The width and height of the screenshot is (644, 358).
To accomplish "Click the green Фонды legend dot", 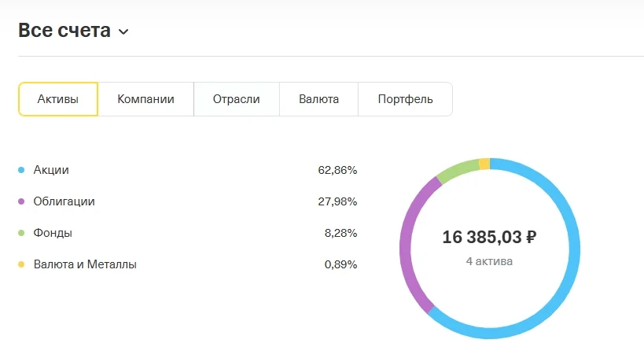I will (x=21, y=233).
